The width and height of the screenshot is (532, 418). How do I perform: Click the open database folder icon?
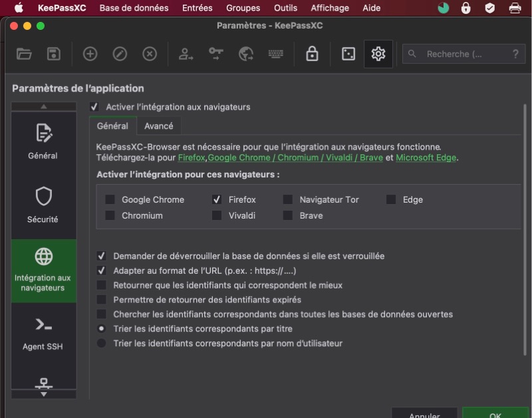tap(25, 54)
